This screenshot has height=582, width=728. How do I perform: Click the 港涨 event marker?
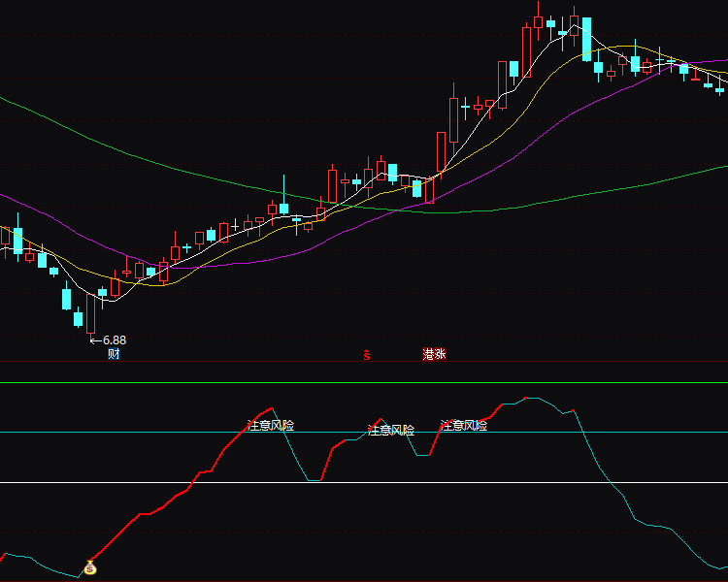click(434, 354)
